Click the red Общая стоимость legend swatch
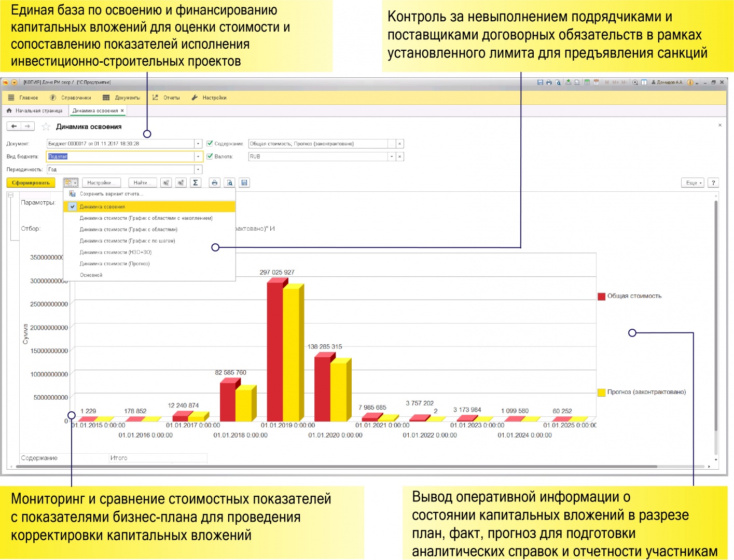This screenshot has width=734, height=560. click(602, 297)
